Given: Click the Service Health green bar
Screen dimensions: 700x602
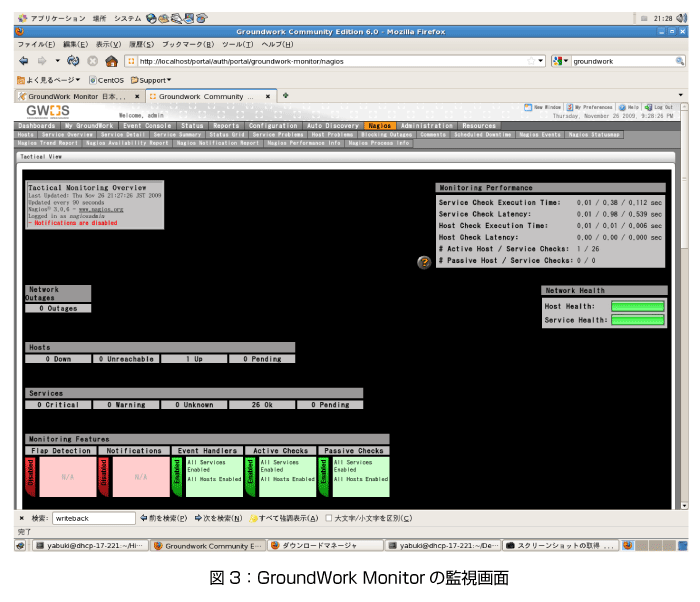Looking at the screenshot, I should 638,320.
